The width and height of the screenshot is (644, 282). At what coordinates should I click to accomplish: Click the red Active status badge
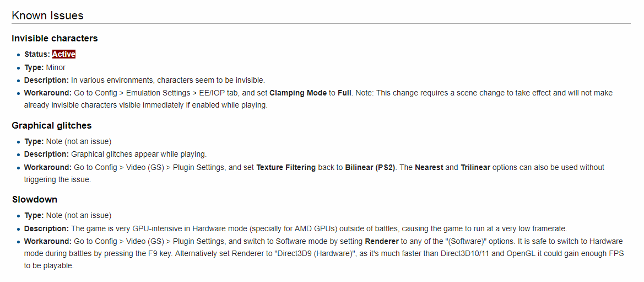64,54
